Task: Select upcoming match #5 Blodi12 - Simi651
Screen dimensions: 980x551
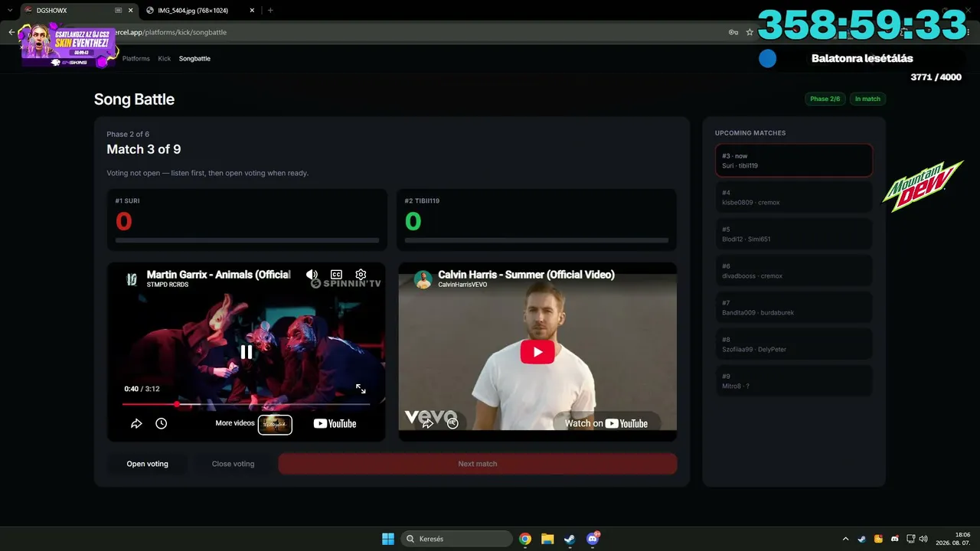Action: pos(794,234)
